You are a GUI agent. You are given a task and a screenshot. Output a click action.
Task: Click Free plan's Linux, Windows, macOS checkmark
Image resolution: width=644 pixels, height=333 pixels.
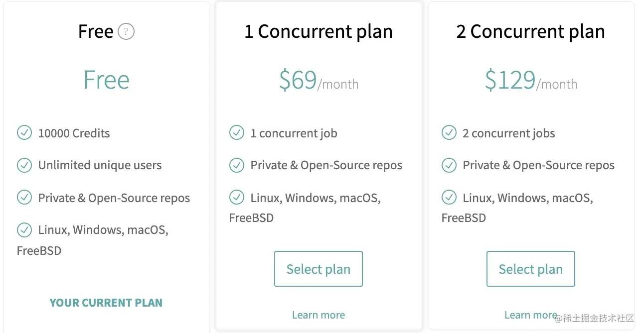pos(24,230)
